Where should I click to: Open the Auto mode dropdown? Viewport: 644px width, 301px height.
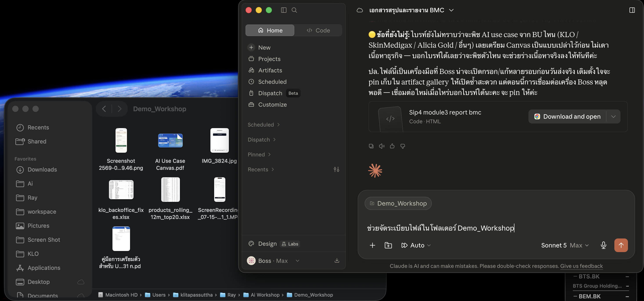[x=416, y=245]
